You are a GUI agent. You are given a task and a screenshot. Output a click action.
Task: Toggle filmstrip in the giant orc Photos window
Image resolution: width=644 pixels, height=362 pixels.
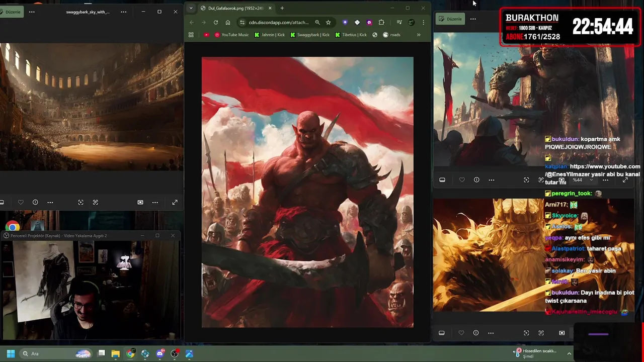tap(442, 179)
